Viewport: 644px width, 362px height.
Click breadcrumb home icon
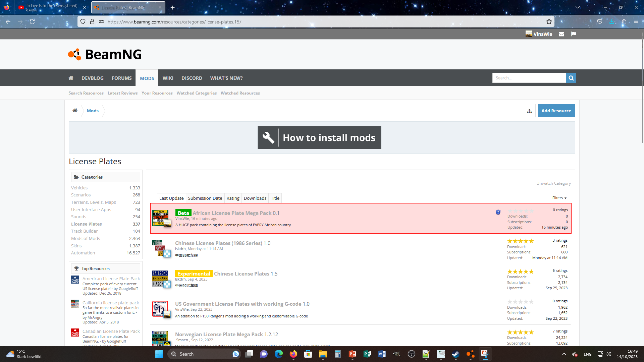click(x=75, y=111)
